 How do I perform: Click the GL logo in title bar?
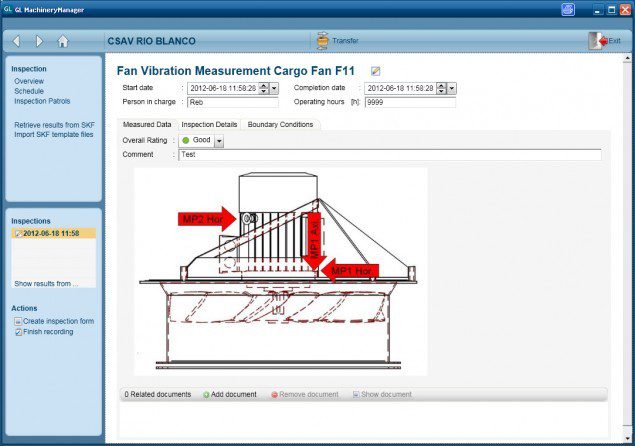pos(7,9)
